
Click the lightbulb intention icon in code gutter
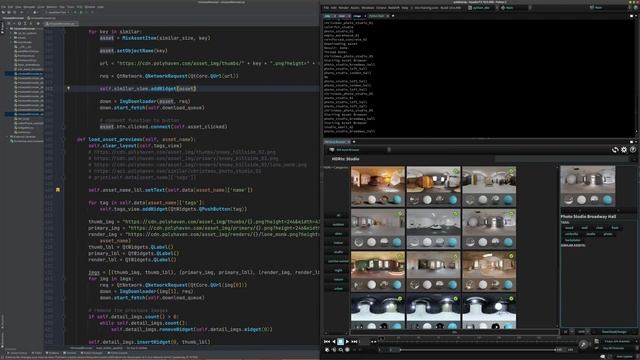point(68,88)
